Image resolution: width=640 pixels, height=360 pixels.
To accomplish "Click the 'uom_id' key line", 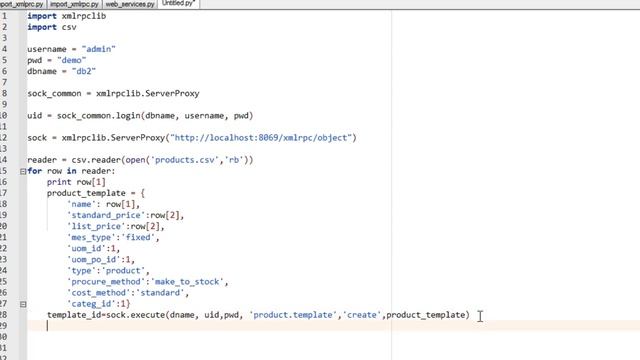I will pos(93,248).
